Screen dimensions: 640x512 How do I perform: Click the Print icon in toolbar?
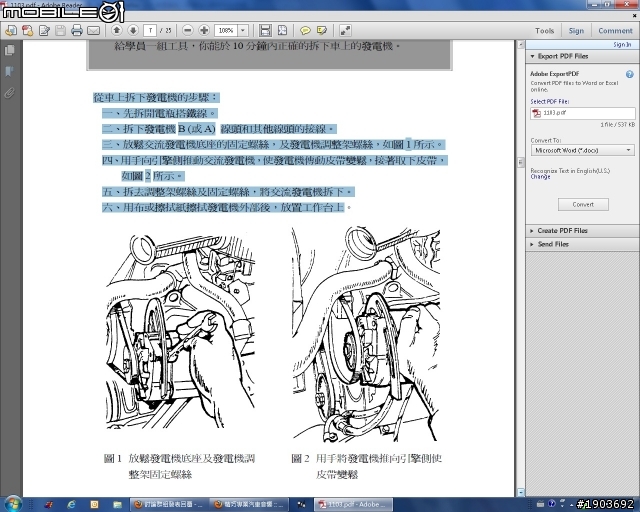(x=76, y=31)
